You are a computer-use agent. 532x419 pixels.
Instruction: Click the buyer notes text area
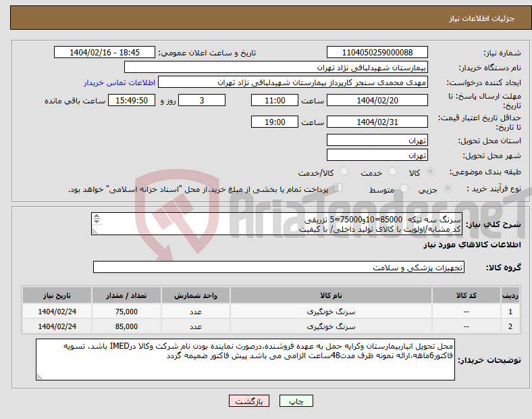tap(245, 360)
